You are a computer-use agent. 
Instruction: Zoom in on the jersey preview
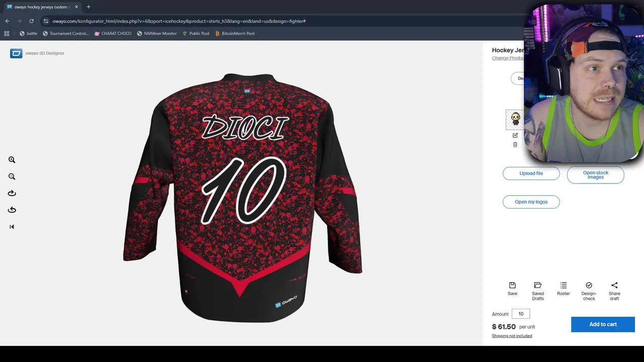point(12,160)
